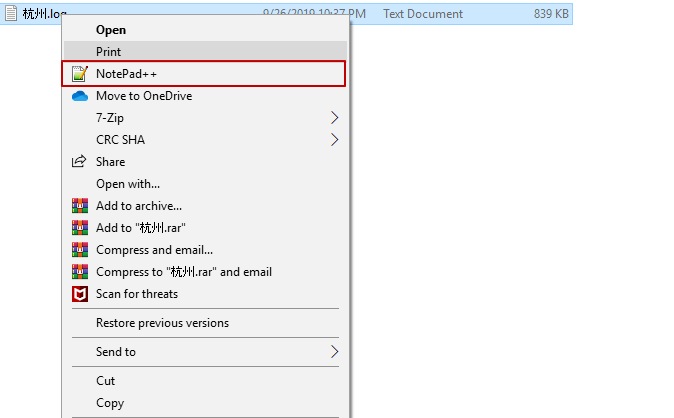Expand the Send to submenu arrow
The width and height of the screenshot is (674, 418).
[x=334, y=352]
